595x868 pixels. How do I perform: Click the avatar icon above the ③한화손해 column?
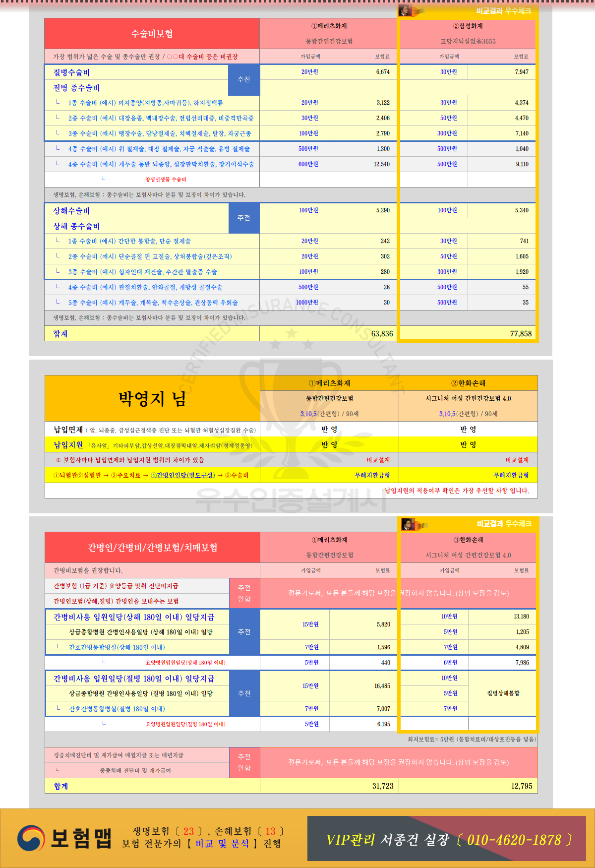click(x=407, y=524)
